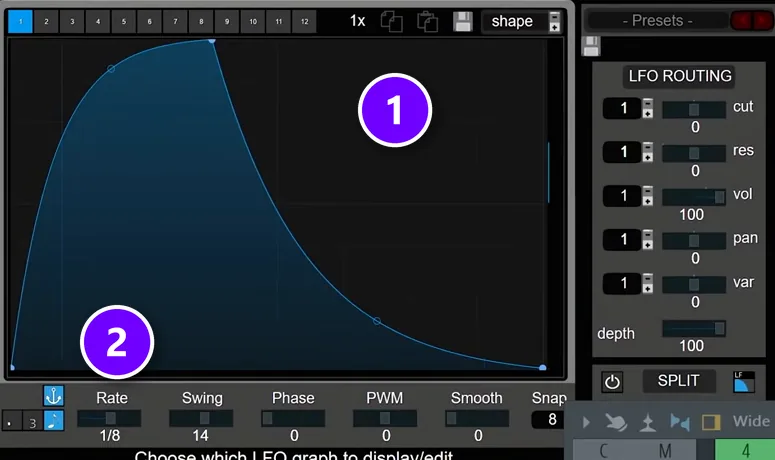Click the plus on the vol LFO stepper
This screenshot has height=460, width=775.
[x=647, y=201]
